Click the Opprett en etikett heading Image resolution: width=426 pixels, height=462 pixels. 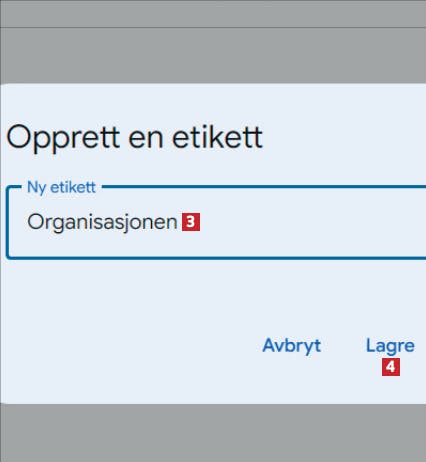[x=134, y=137]
